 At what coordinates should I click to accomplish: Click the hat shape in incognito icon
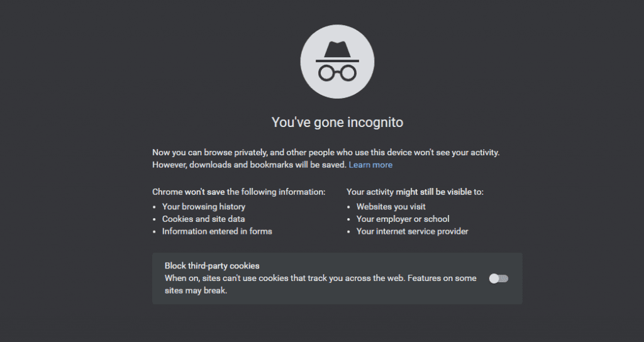click(337, 52)
